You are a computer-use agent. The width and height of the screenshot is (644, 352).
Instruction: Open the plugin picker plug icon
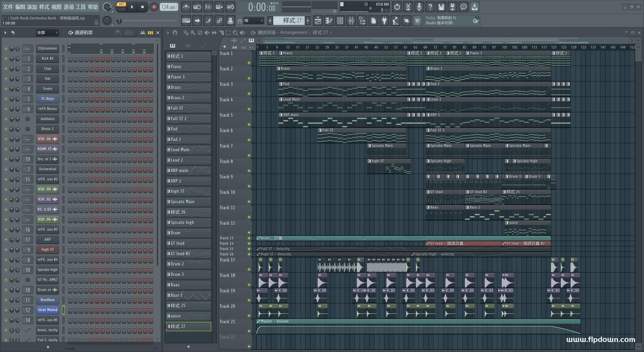pyautogui.click(x=384, y=21)
